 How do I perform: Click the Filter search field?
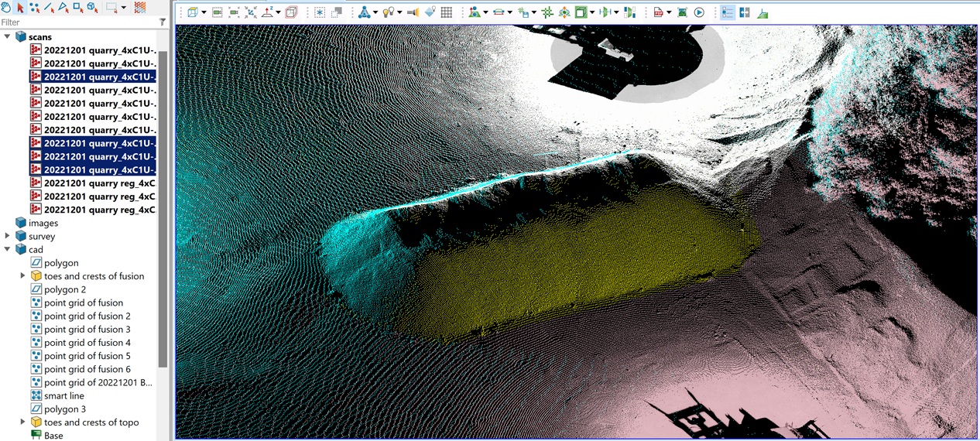77,22
